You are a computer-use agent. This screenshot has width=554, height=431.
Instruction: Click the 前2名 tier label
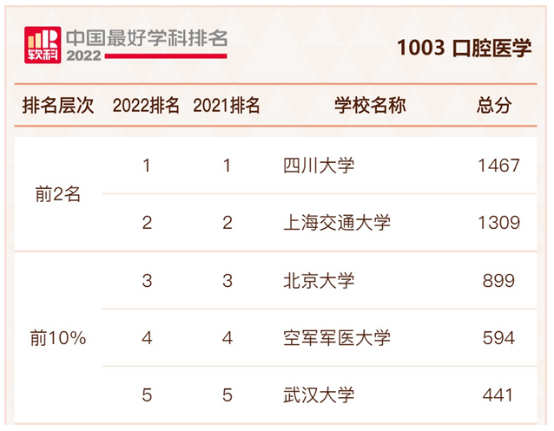tap(58, 194)
